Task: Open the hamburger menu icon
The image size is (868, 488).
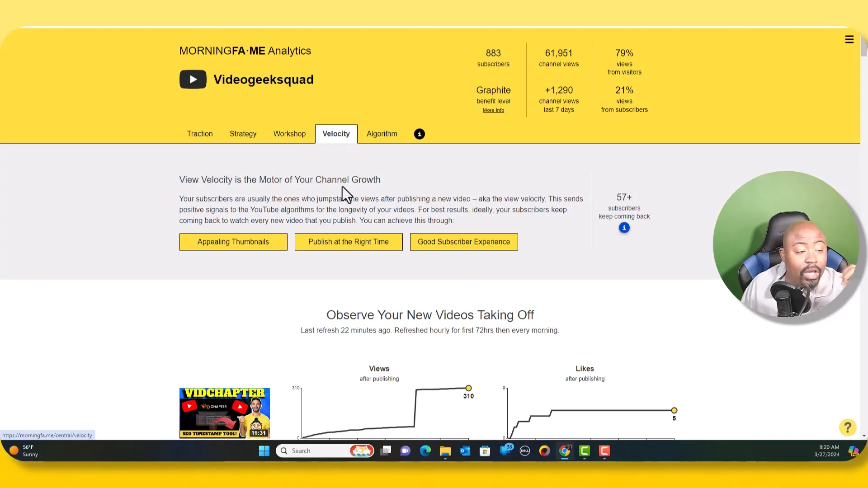Action: pyautogui.click(x=849, y=40)
